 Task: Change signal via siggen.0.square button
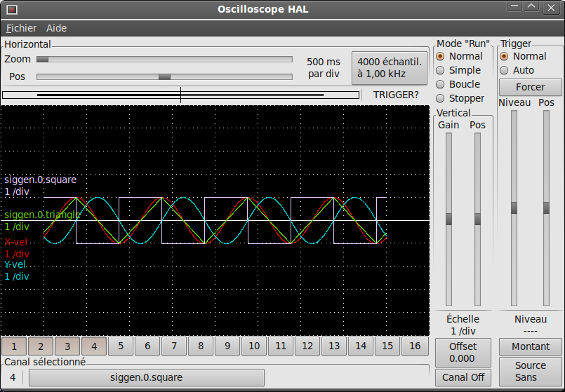tap(146, 377)
